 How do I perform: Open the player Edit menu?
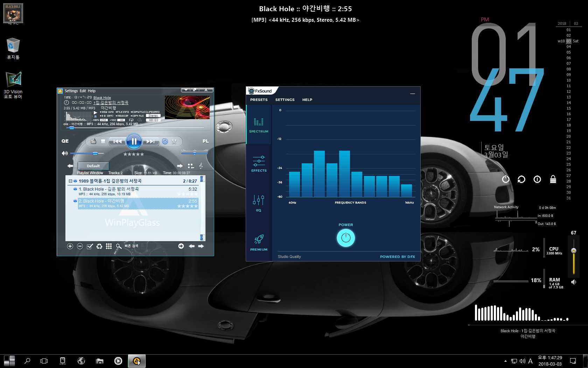[x=83, y=91]
